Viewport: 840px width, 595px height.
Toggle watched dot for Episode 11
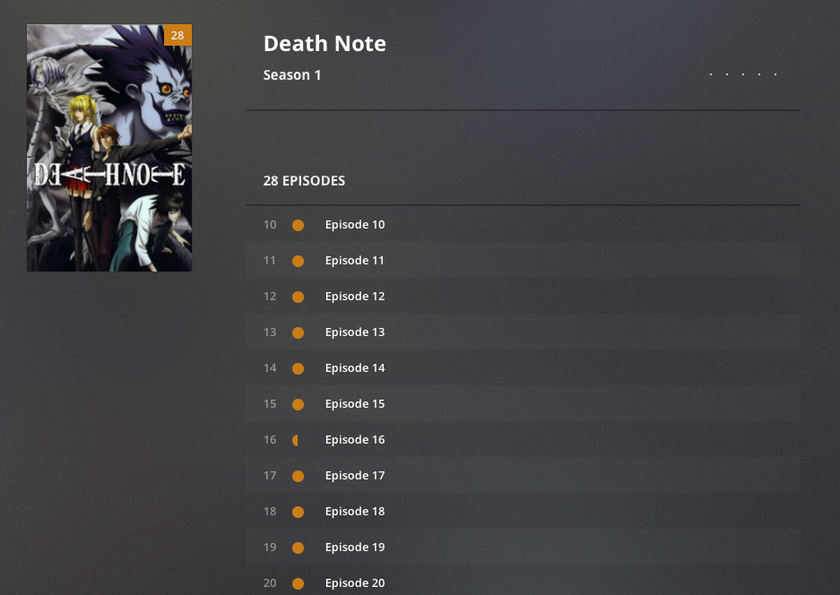298,261
